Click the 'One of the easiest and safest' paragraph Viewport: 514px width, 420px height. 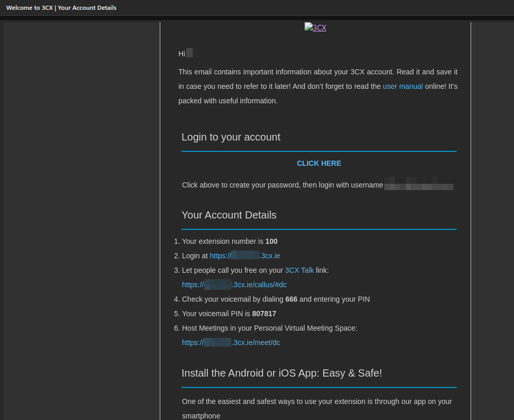click(x=316, y=409)
